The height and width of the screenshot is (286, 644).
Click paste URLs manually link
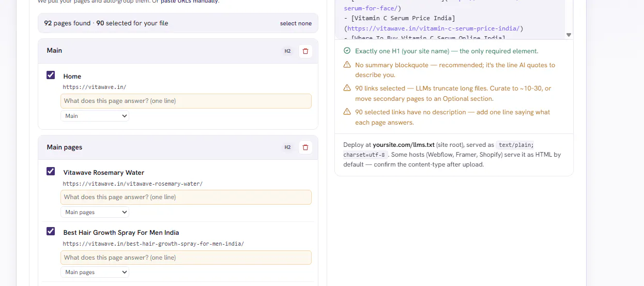tap(190, 1)
